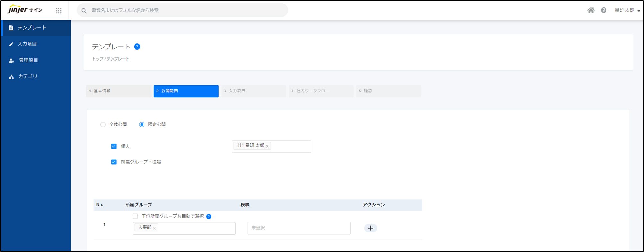Image resolution: width=644 pixels, height=252 pixels.
Task: Select the 全体公開 radio button
Action: 103,125
